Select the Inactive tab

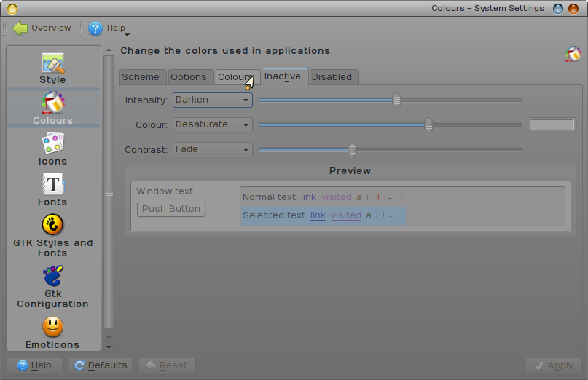pos(285,76)
